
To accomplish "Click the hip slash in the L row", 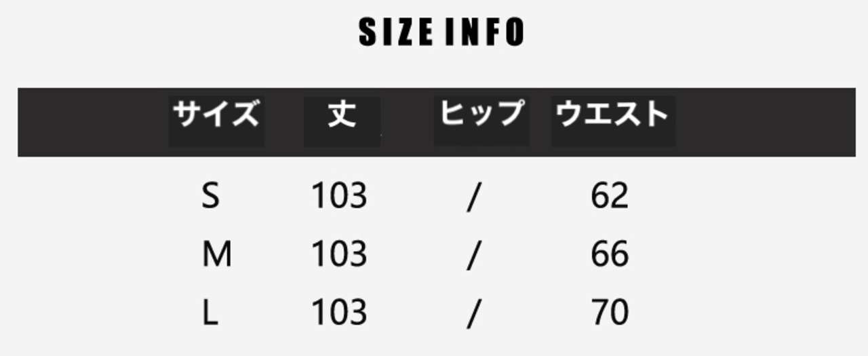I will click(473, 313).
